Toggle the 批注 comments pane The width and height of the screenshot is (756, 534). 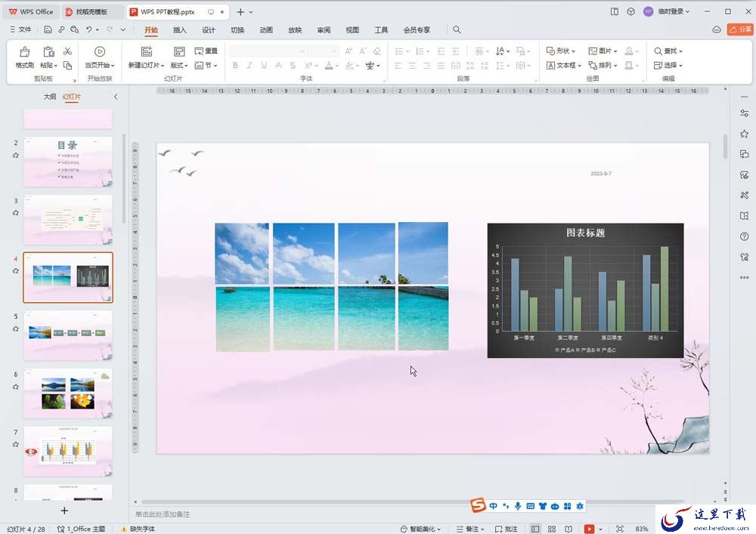(507, 529)
